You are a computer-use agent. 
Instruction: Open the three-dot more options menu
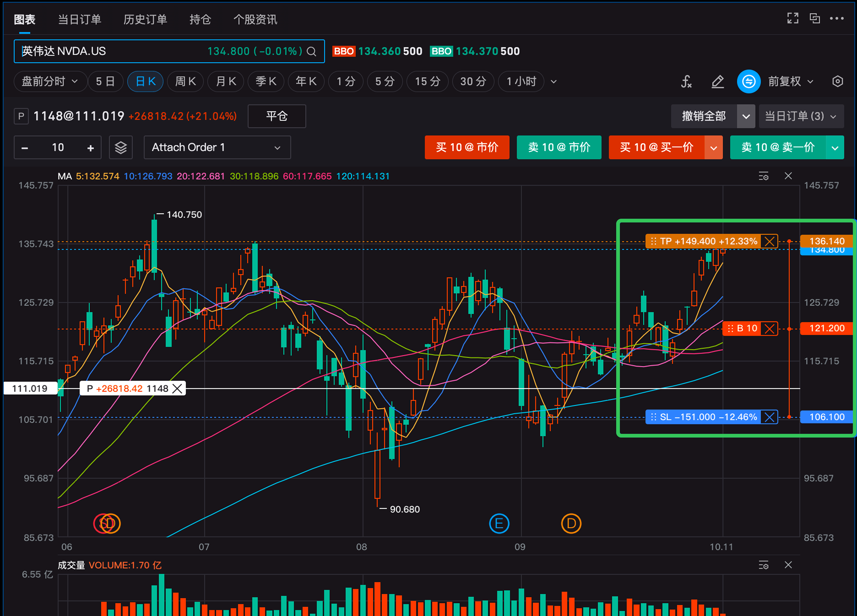[837, 18]
